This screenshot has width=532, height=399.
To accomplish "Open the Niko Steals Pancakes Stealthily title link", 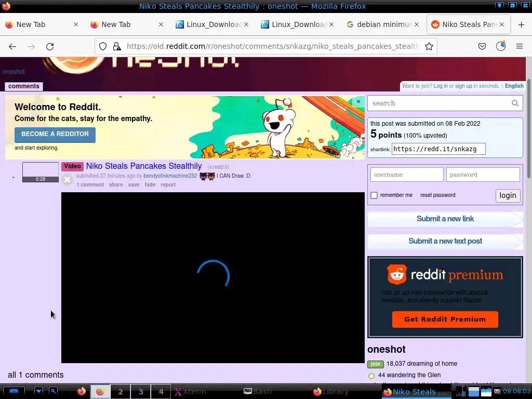I will tap(144, 166).
